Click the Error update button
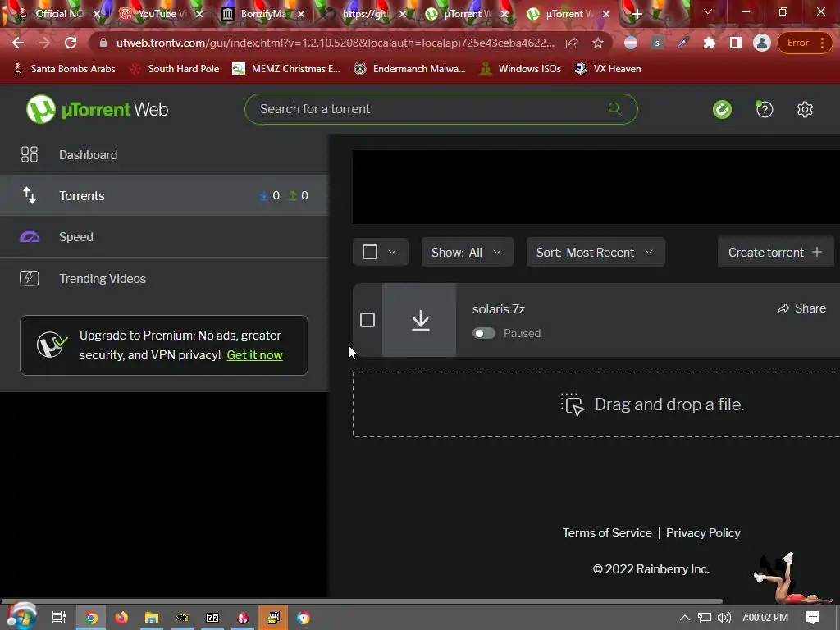This screenshot has width=840, height=630. coord(805,43)
